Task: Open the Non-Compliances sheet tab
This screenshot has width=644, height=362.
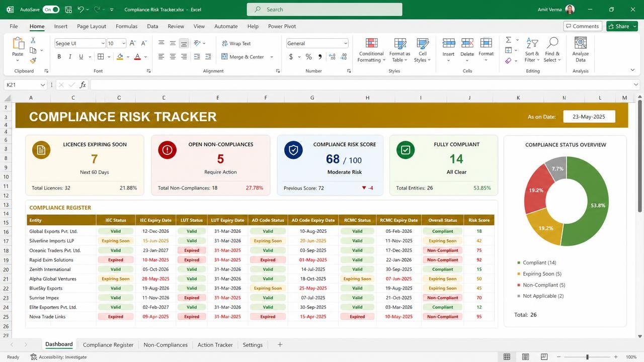Action: (x=166, y=345)
